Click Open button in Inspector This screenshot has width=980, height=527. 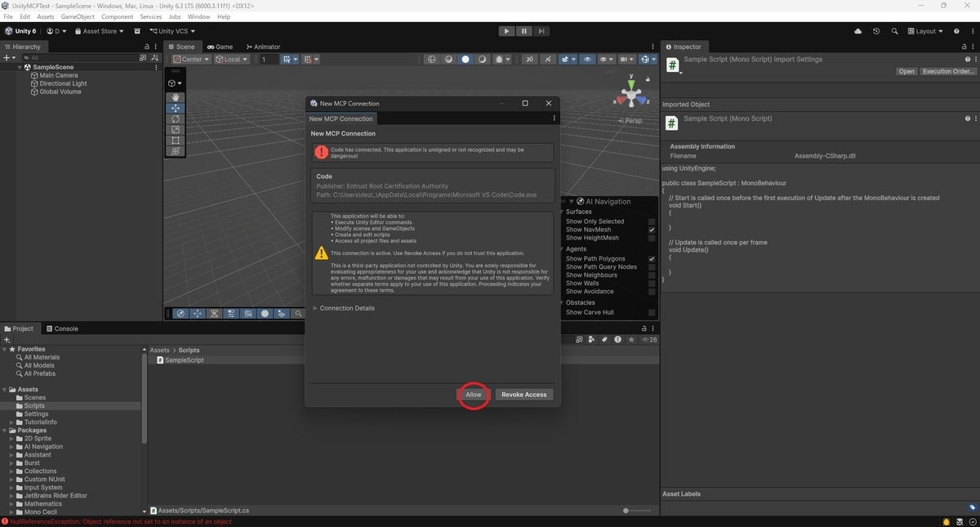pyautogui.click(x=906, y=71)
